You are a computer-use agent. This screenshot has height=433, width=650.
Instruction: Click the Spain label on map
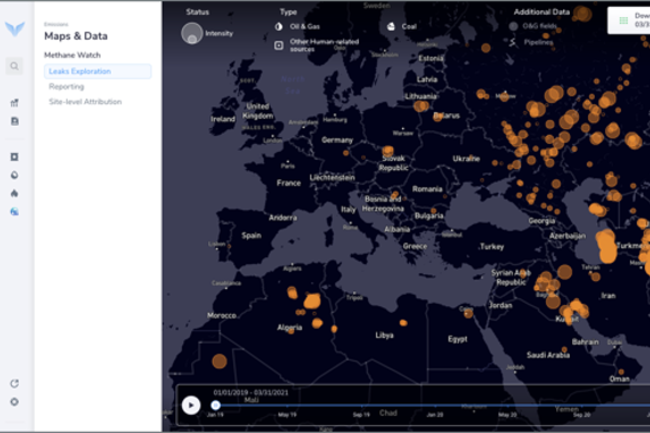coord(251,235)
